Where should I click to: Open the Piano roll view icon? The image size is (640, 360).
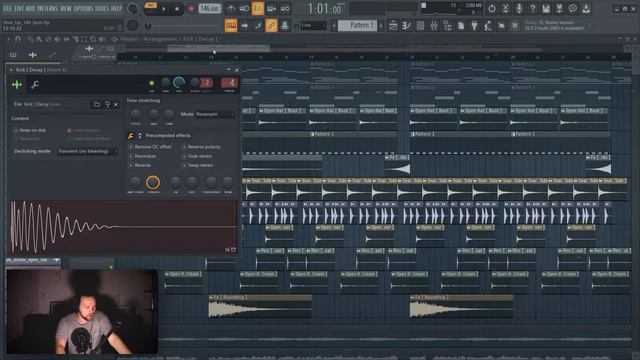(x=407, y=26)
